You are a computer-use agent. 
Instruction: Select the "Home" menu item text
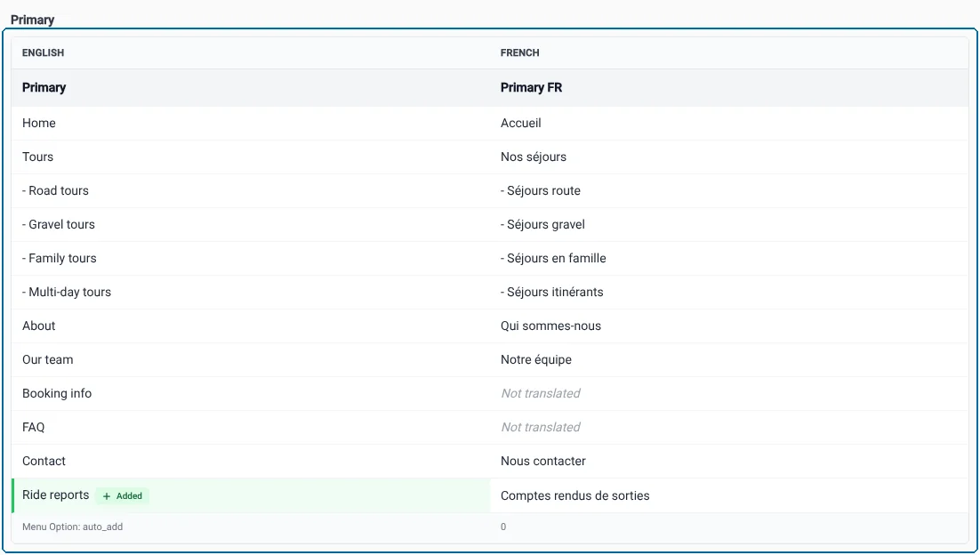click(39, 123)
